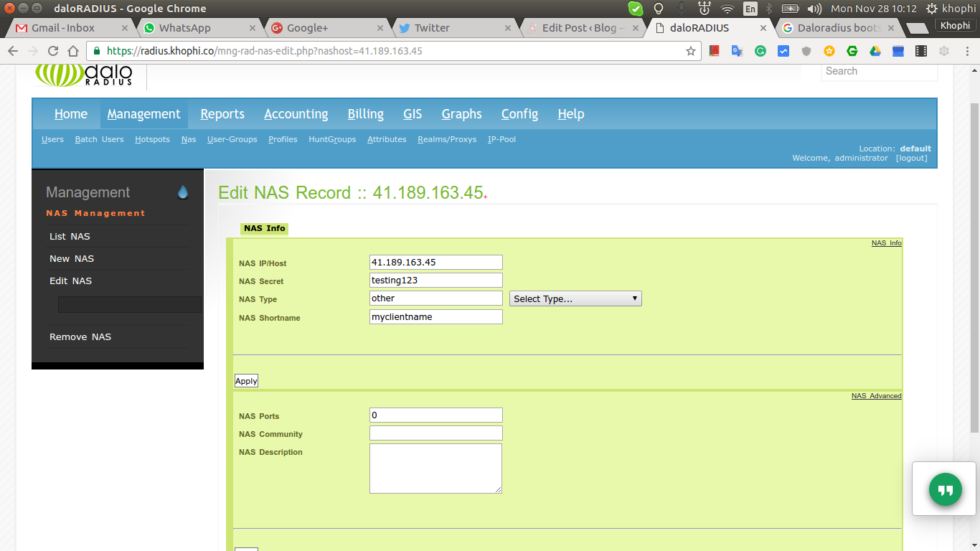Open the Google Translate extension

coord(737,51)
